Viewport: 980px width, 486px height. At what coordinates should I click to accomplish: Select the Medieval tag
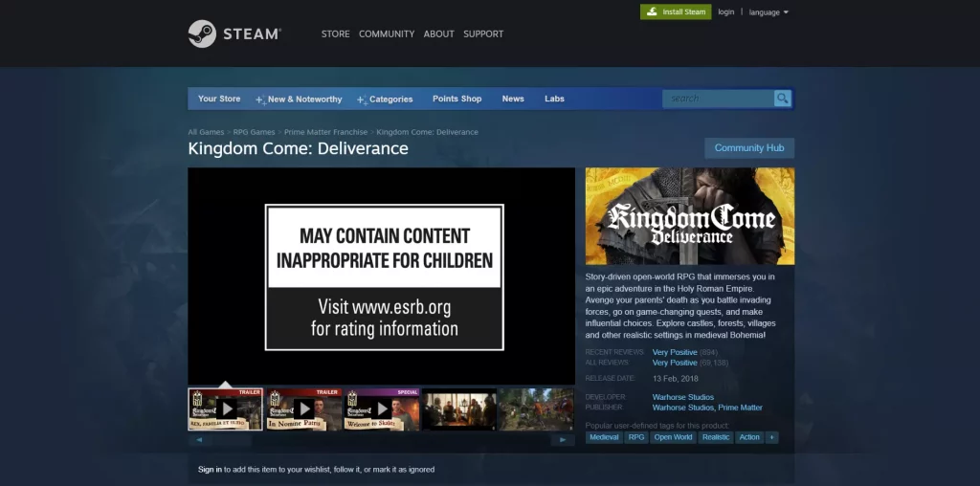[x=605, y=437]
